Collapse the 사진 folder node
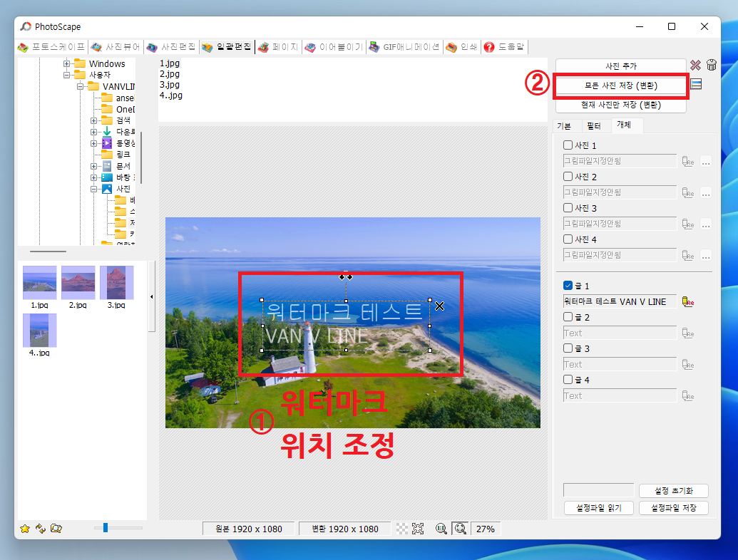This screenshot has width=738, height=560. 93,189
